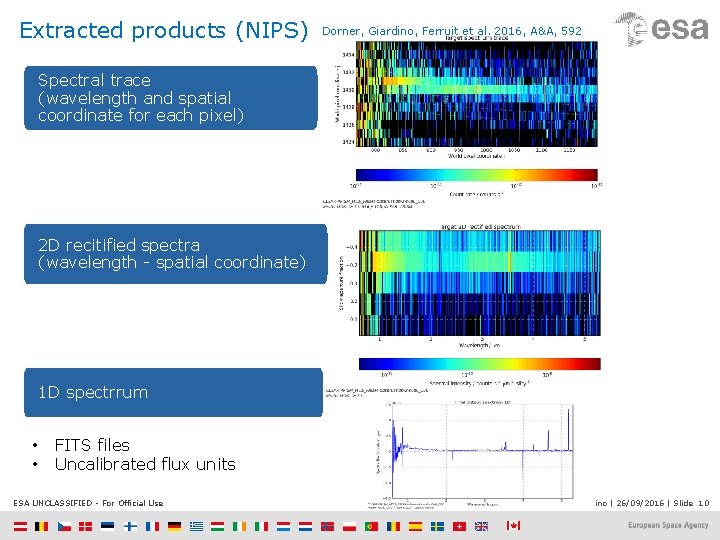Screen dimensions: 720x540
Task: Click the Polish flag icon
Action: click(x=349, y=526)
